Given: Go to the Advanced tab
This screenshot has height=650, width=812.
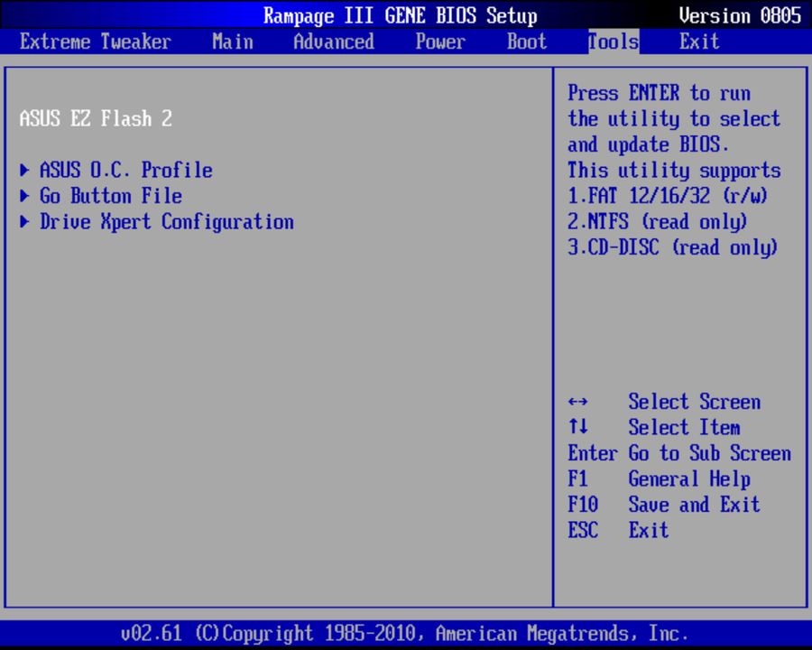Looking at the screenshot, I should 334,42.
